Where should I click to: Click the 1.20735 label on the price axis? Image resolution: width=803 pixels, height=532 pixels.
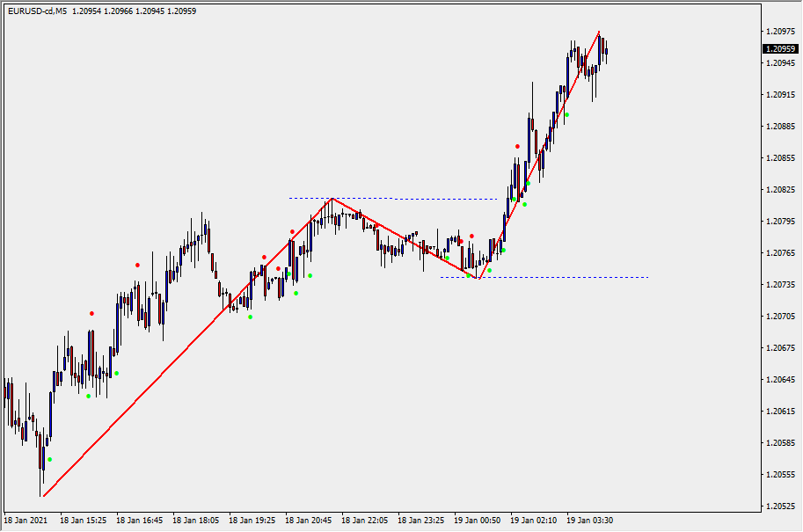(x=780, y=285)
